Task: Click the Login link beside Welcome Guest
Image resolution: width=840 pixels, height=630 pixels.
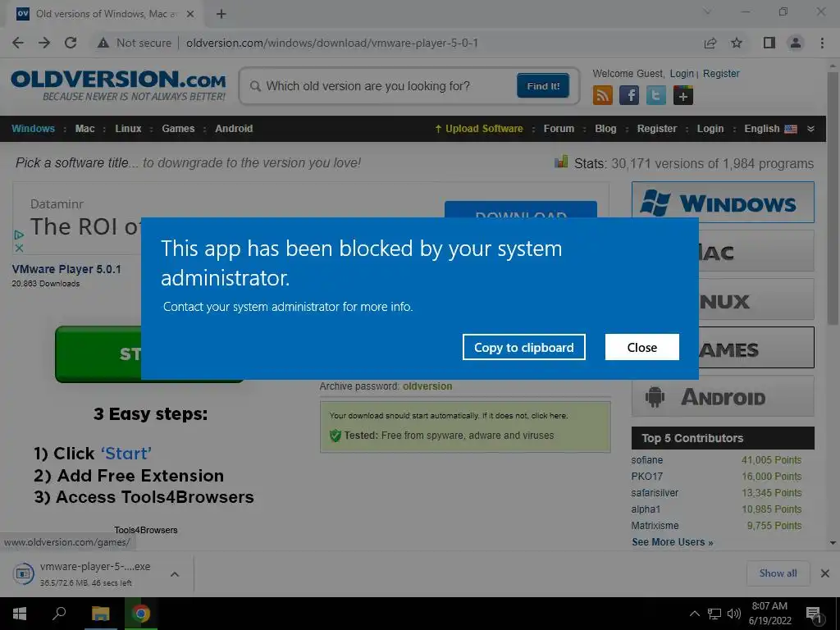Action: [682, 73]
